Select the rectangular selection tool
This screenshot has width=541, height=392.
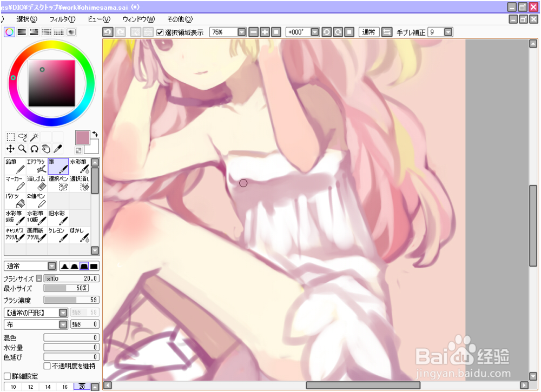point(10,137)
